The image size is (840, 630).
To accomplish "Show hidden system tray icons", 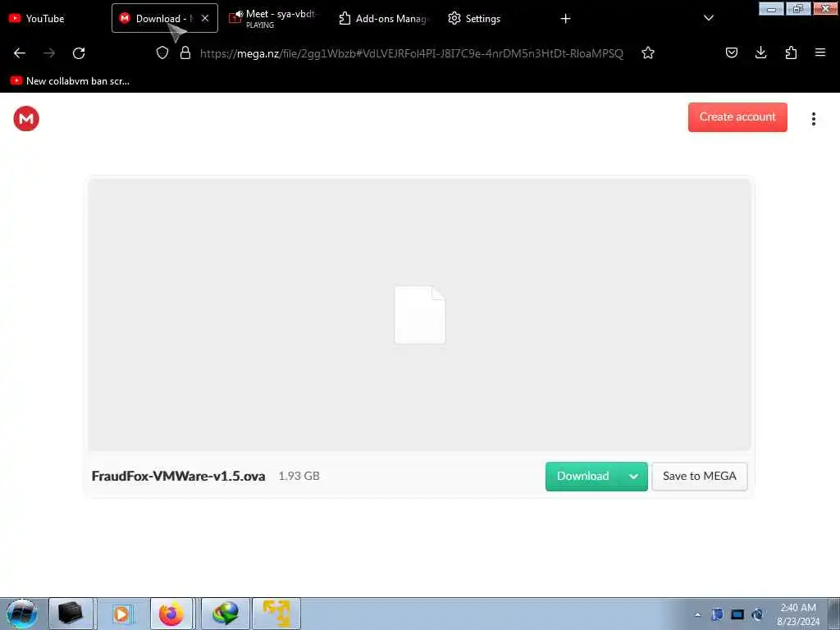I will coord(697,614).
